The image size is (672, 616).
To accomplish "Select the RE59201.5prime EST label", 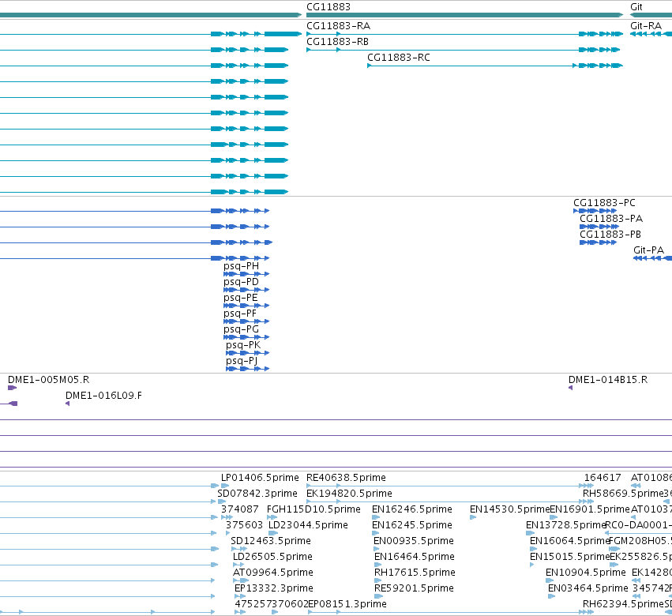I will tap(414, 588).
